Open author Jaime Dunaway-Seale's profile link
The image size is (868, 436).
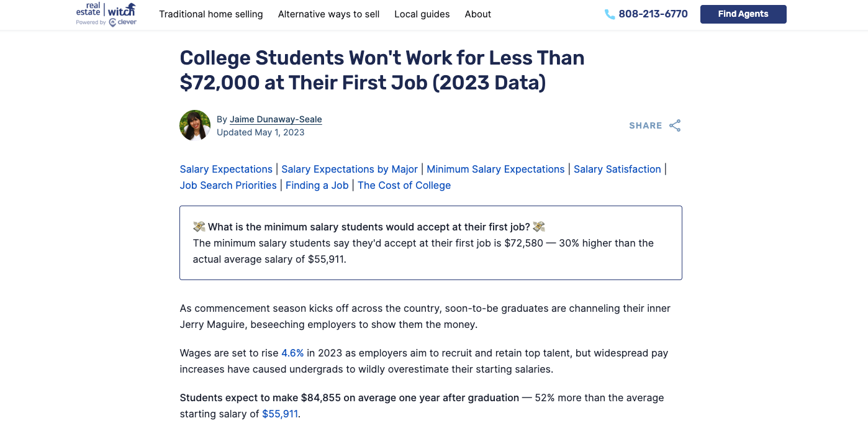[276, 119]
